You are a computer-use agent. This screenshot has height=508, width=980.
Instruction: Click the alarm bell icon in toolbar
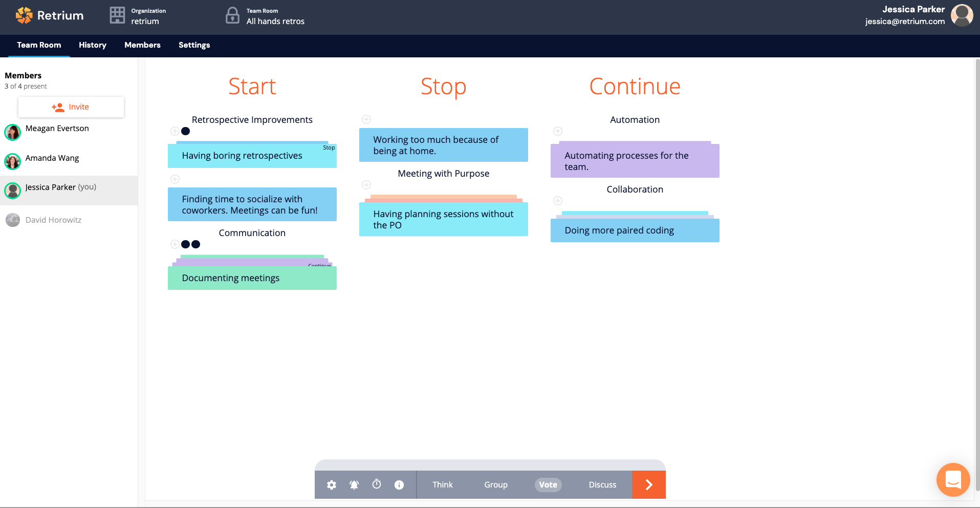pyautogui.click(x=354, y=485)
